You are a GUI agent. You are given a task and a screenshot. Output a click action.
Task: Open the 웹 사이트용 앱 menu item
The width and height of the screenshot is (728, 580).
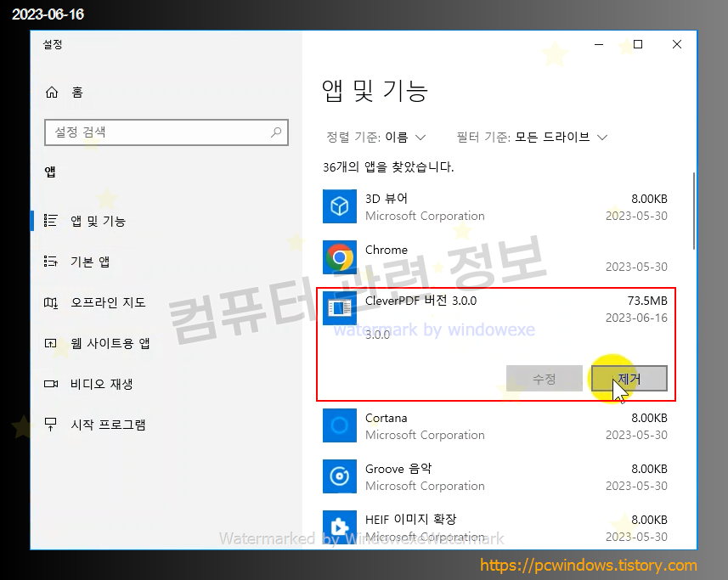tap(110, 343)
